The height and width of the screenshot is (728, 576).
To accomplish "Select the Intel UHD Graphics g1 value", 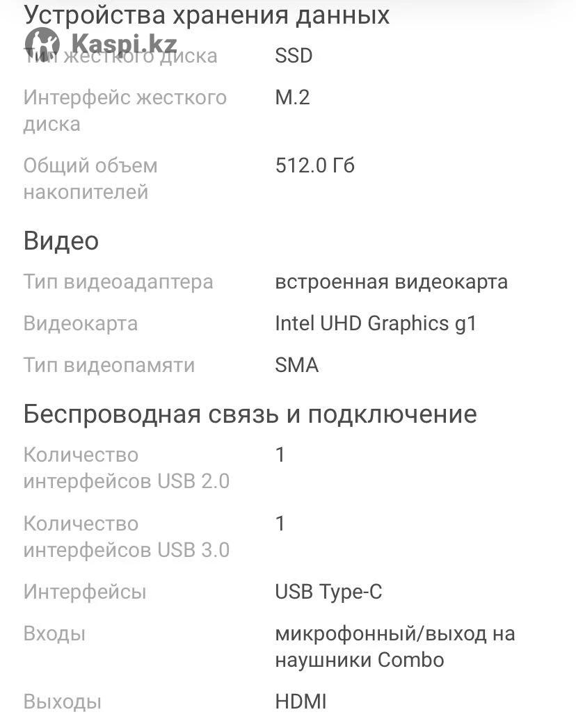I will pos(376,323).
